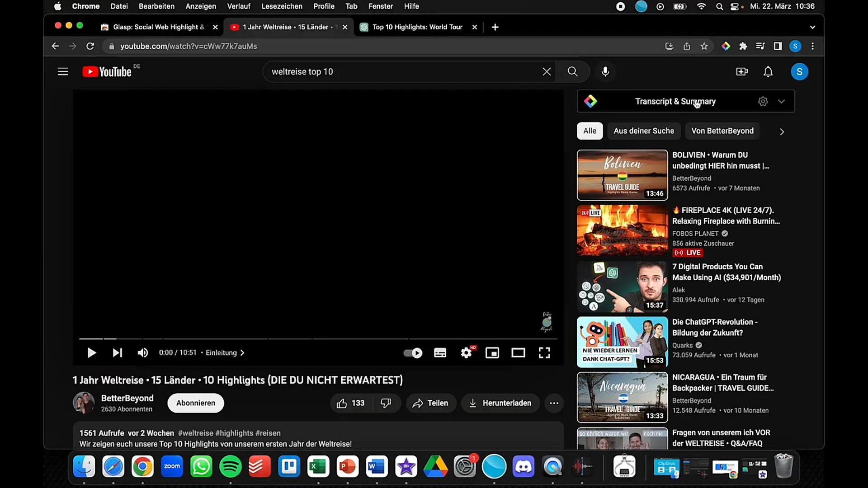Open the Chrome extensions puzzle icon
The width and height of the screenshot is (868, 488).
[743, 46]
